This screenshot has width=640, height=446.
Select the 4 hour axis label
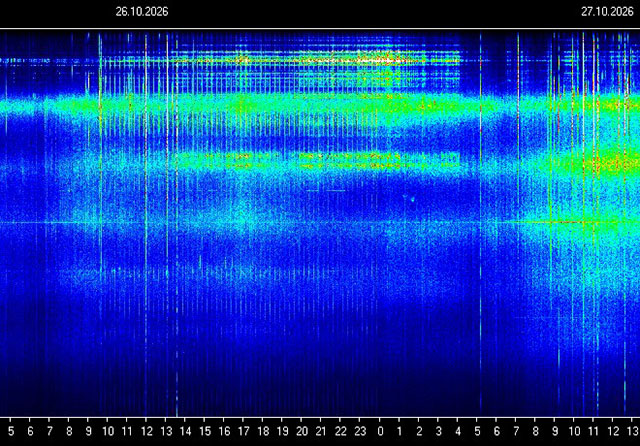pyautogui.click(x=458, y=431)
